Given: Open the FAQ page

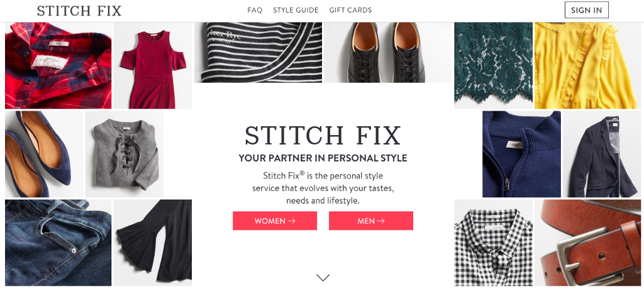Looking at the screenshot, I should pos(255,10).
